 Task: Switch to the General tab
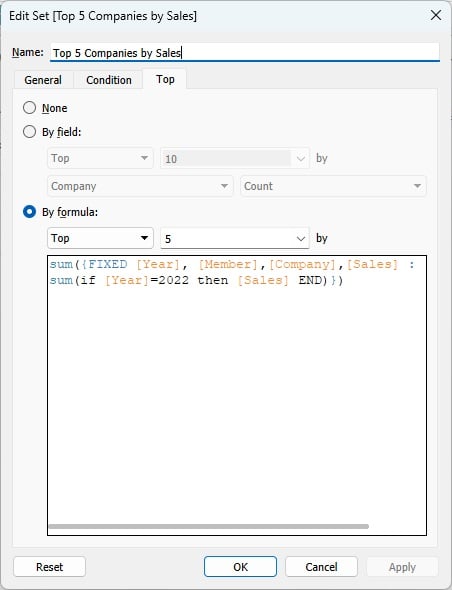[x=43, y=80]
